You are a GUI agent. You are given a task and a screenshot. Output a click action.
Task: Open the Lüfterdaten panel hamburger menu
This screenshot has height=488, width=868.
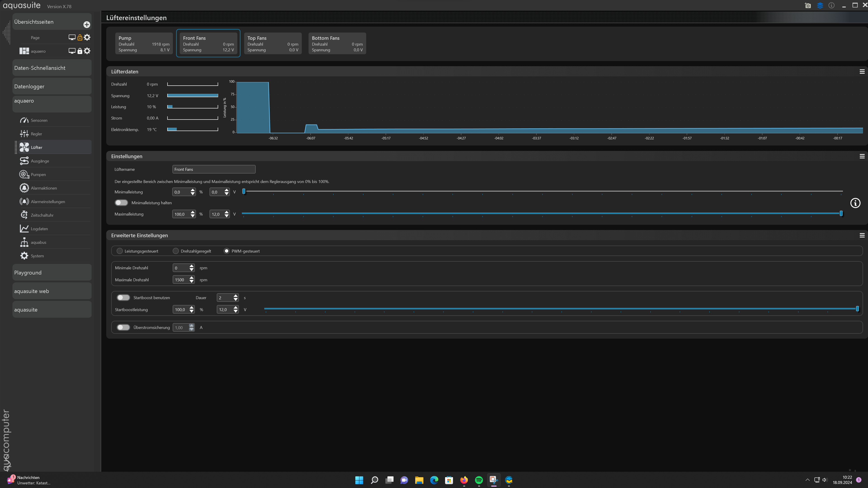point(862,72)
